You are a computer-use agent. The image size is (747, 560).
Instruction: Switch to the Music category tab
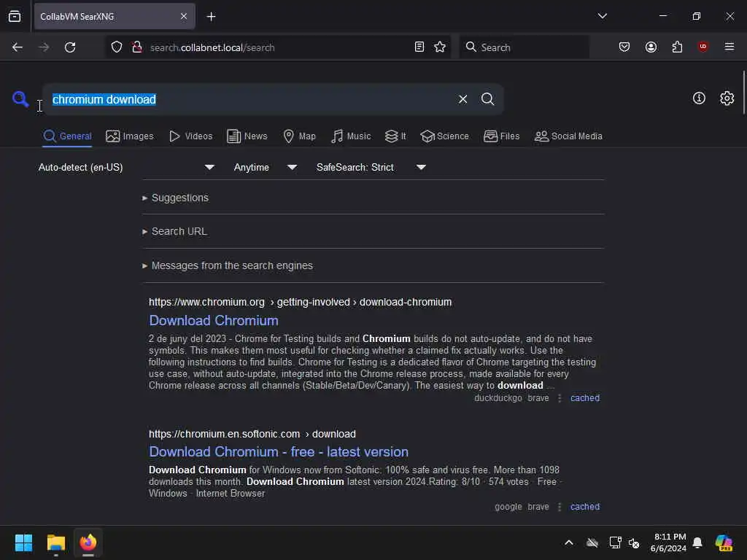coord(351,136)
